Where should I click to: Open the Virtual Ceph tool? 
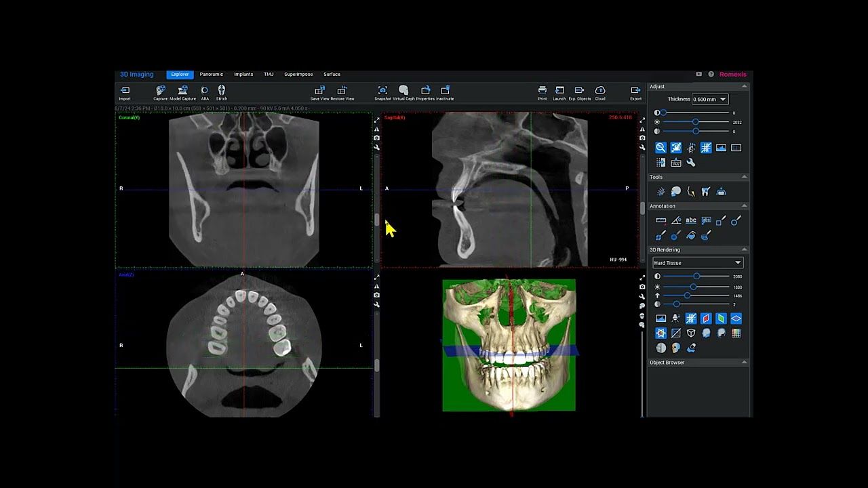coord(403,91)
